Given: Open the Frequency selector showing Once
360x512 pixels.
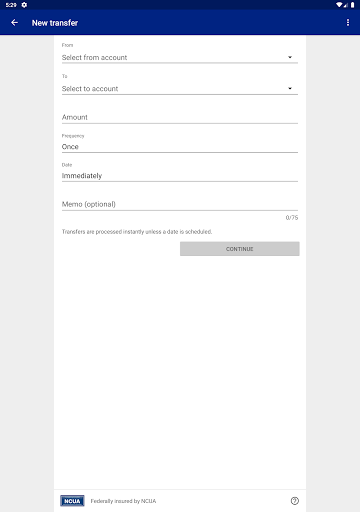Looking at the screenshot, I should coord(180,144).
